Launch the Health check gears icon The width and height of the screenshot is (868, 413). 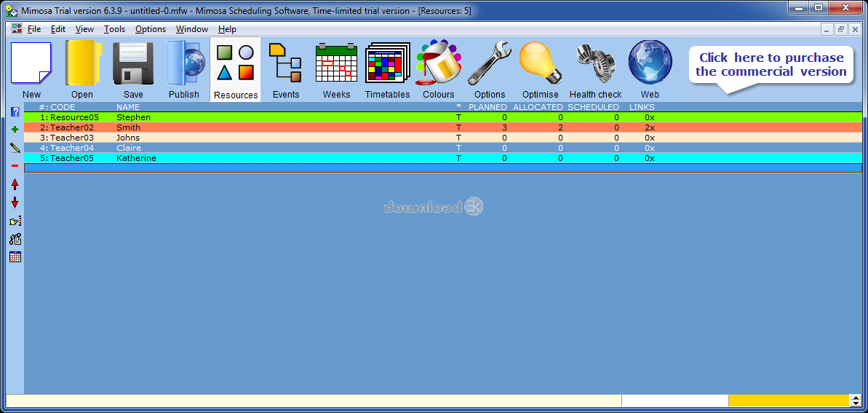click(596, 63)
